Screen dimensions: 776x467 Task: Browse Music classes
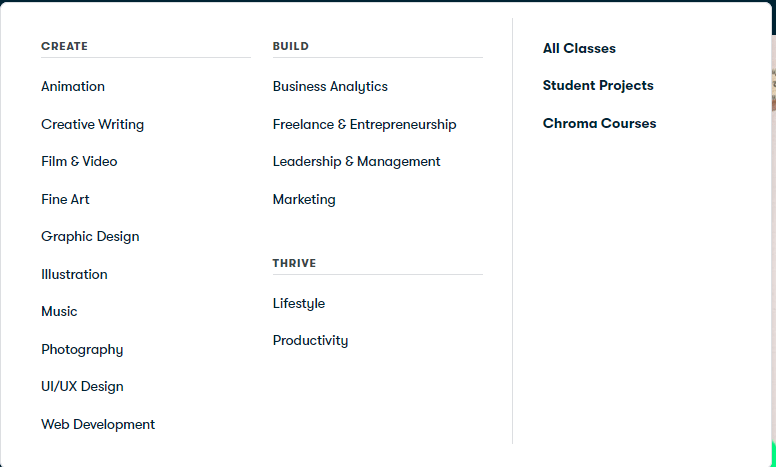pyautogui.click(x=59, y=312)
